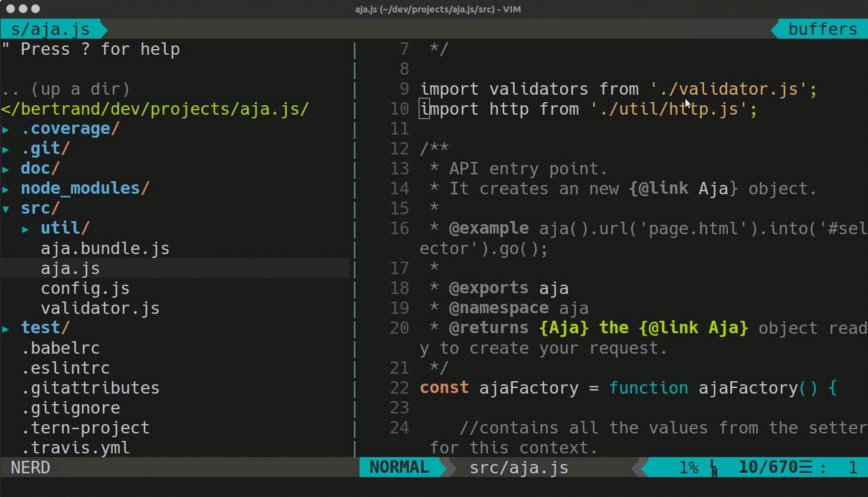Minimize the VIM window
The width and height of the screenshot is (868, 497).
(x=22, y=9)
